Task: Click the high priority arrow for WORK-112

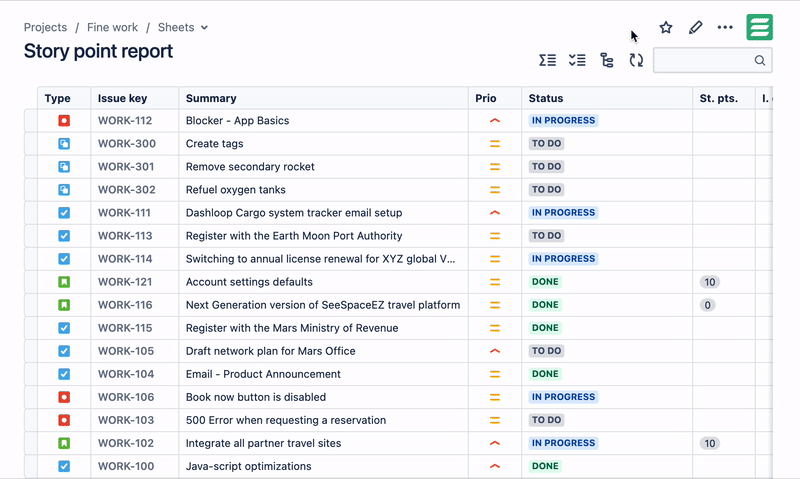Action: point(494,121)
